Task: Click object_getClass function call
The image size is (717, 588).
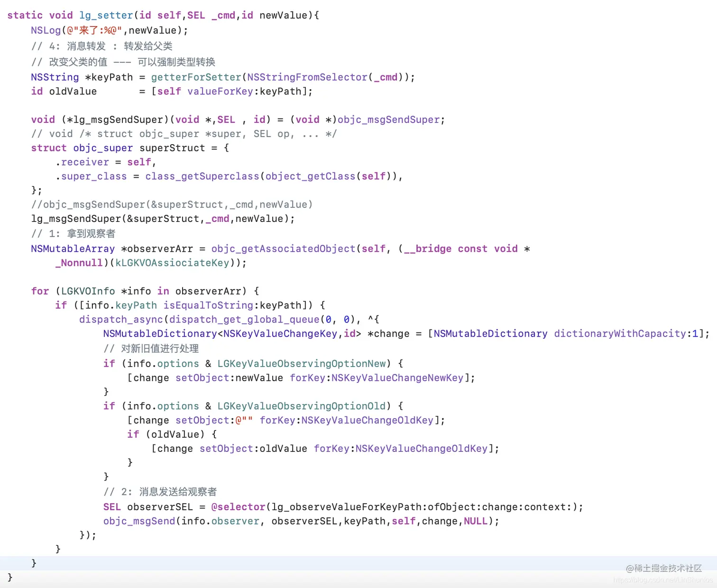Action: (310, 176)
